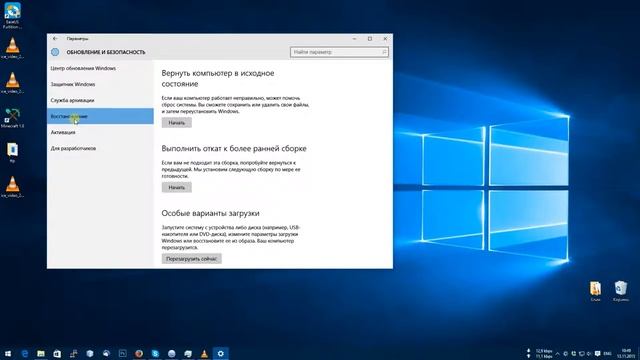Image resolution: width=640 pixels, height=360 pixels.
Task: Click Перезагрузить сейчас button
Action: click(191, 259)
